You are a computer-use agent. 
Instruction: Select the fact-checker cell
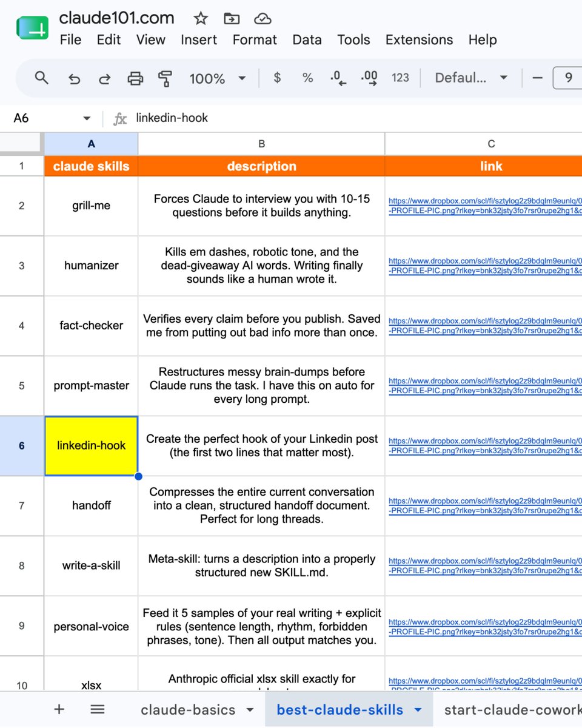(91, 326)
